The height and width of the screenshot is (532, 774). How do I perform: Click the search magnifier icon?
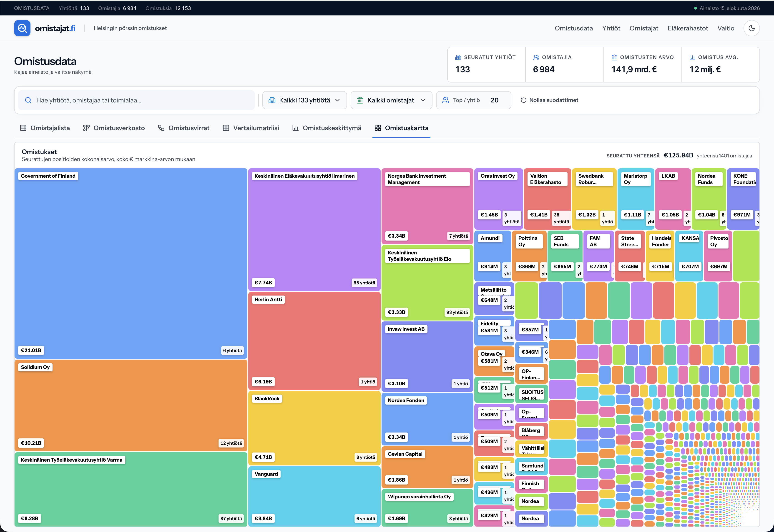28,100
